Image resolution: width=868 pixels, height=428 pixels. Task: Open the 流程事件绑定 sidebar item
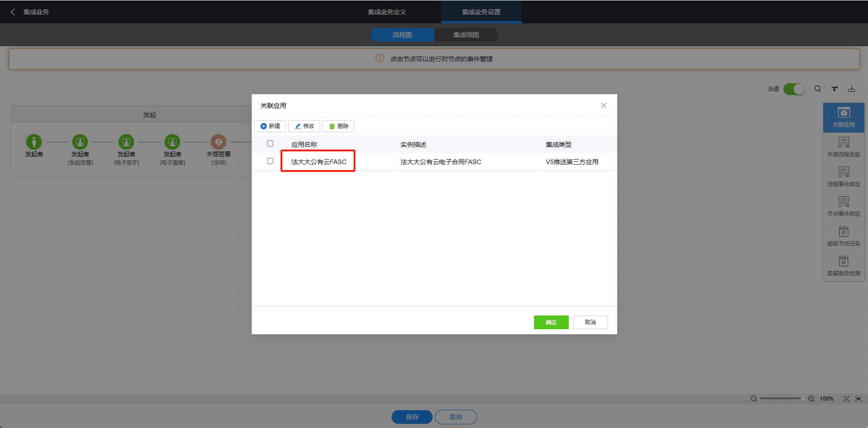coord(843,177)
